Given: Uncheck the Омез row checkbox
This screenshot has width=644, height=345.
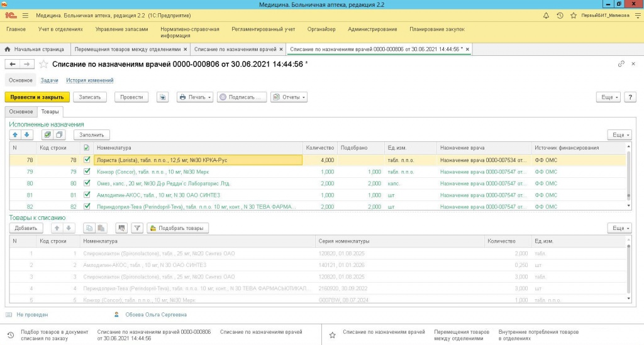Looking at the screenshot, I should click(x=87, y=183).
